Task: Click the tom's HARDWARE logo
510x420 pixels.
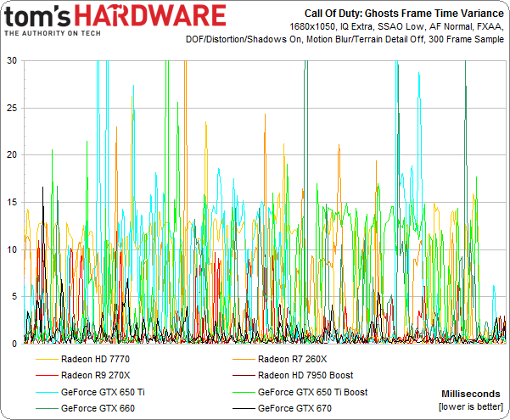Action: [x=115, y=16]
